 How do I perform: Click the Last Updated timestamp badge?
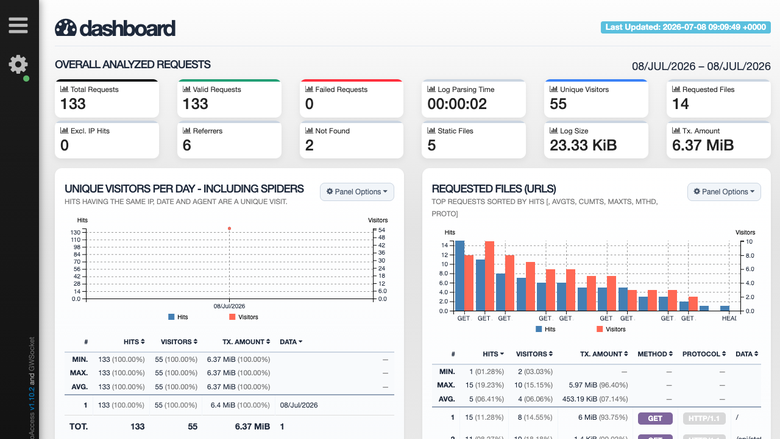click(x=685, y=27)
